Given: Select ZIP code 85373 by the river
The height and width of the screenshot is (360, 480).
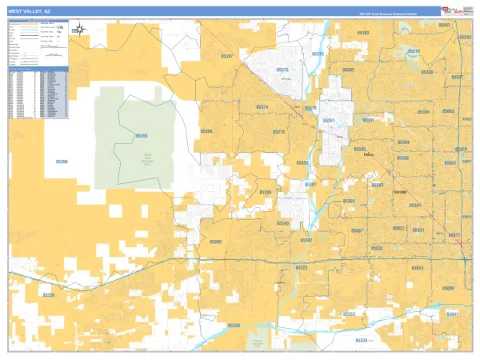Looking at the screenshot, I should click(318, 54).
